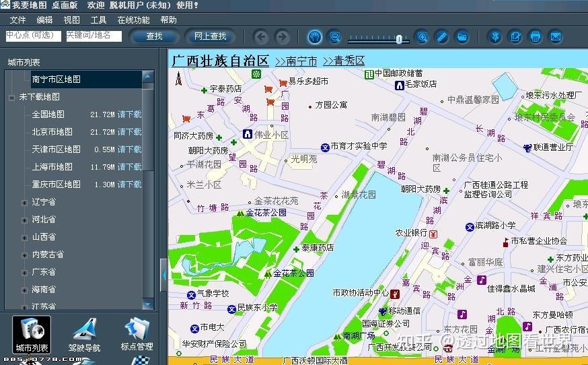Click 请下载 link for 上海市地图
Image resolution: width=588 pixels, height=365 pixels.
pos(130,167)
